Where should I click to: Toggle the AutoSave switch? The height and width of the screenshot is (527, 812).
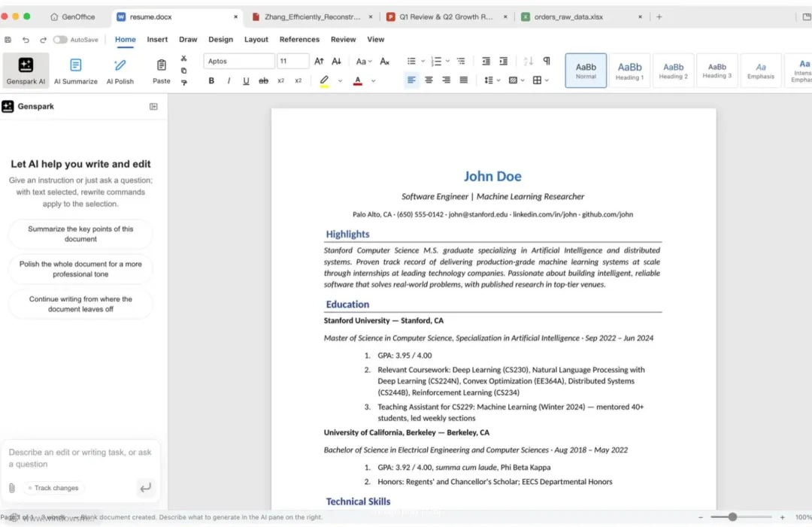tap(60, 39)
